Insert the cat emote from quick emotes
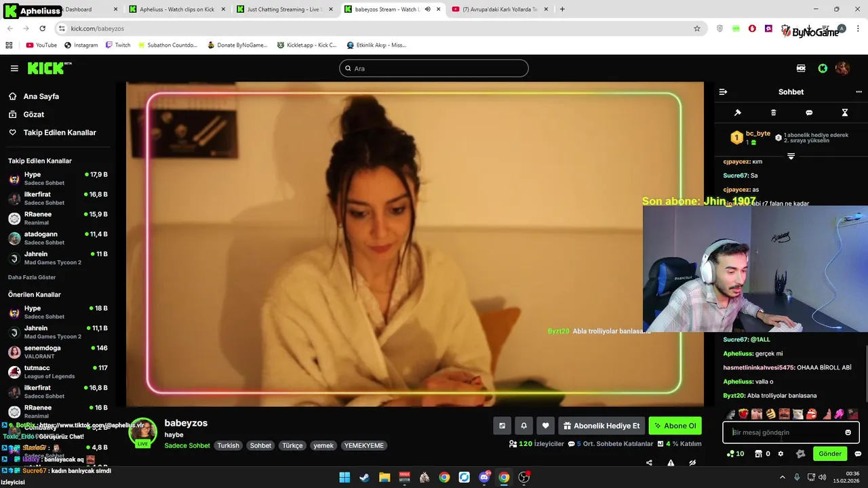Viewport: 868px width, 488px height. (x=797, y=414)
